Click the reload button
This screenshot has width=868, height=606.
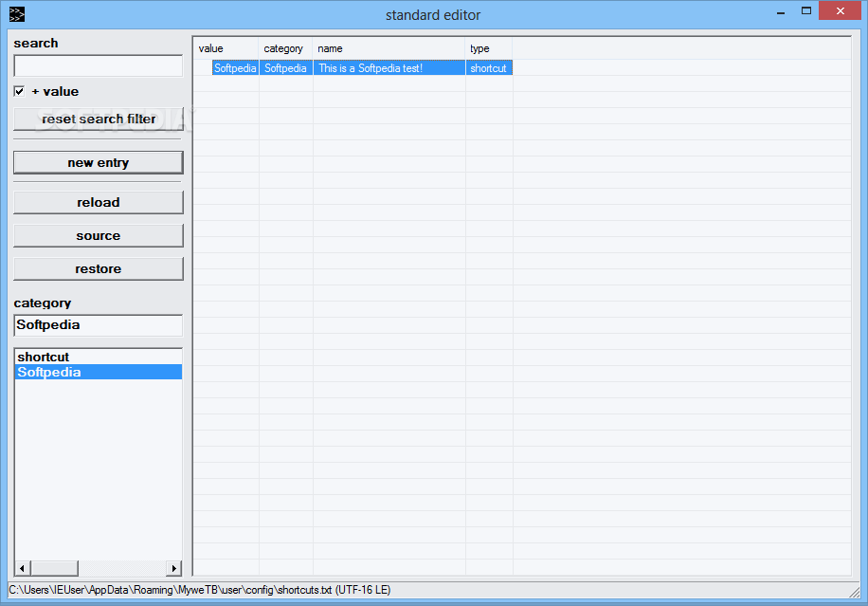click(x=98, y=203)
